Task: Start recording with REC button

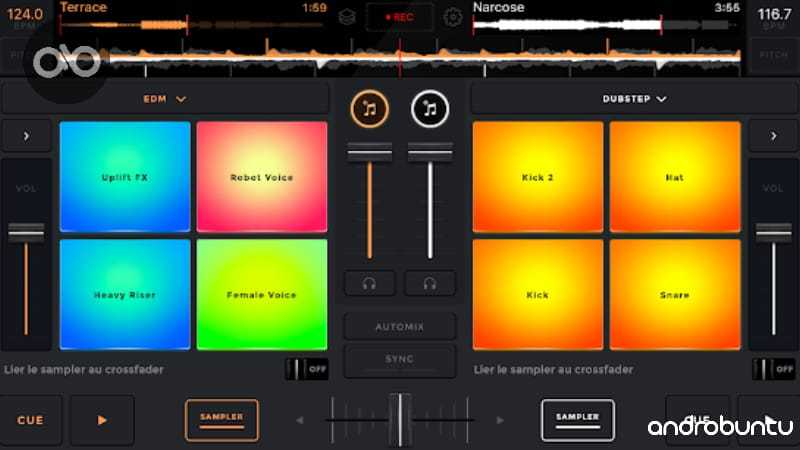Action: coord(399,17)
